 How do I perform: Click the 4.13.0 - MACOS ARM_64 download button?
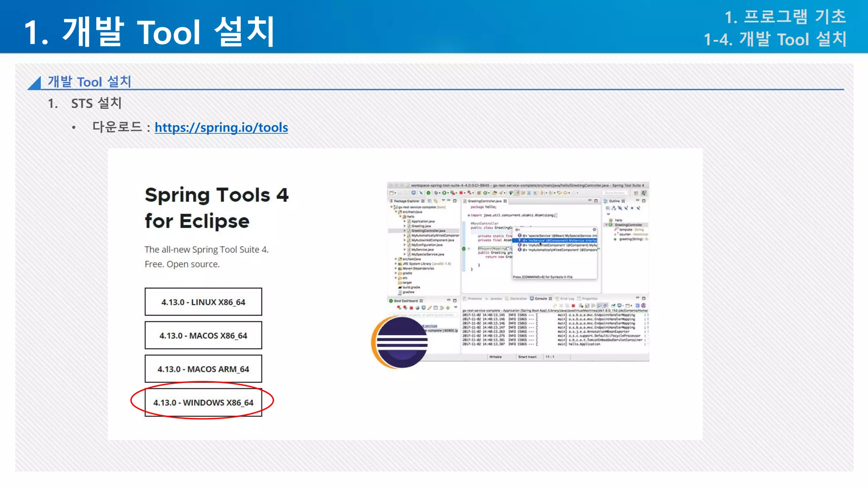click(203, 369)
